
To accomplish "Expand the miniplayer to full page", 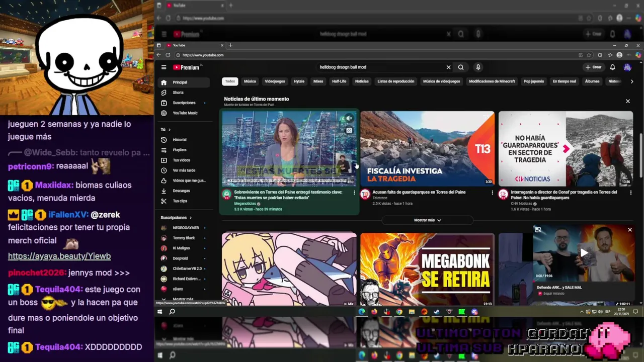I will pos(538,230).
